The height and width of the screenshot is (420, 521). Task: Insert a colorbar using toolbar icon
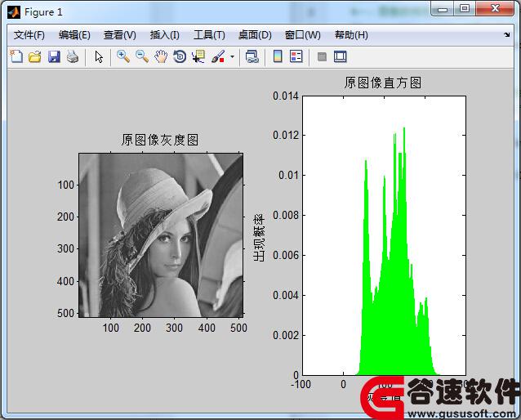[278, 56]
